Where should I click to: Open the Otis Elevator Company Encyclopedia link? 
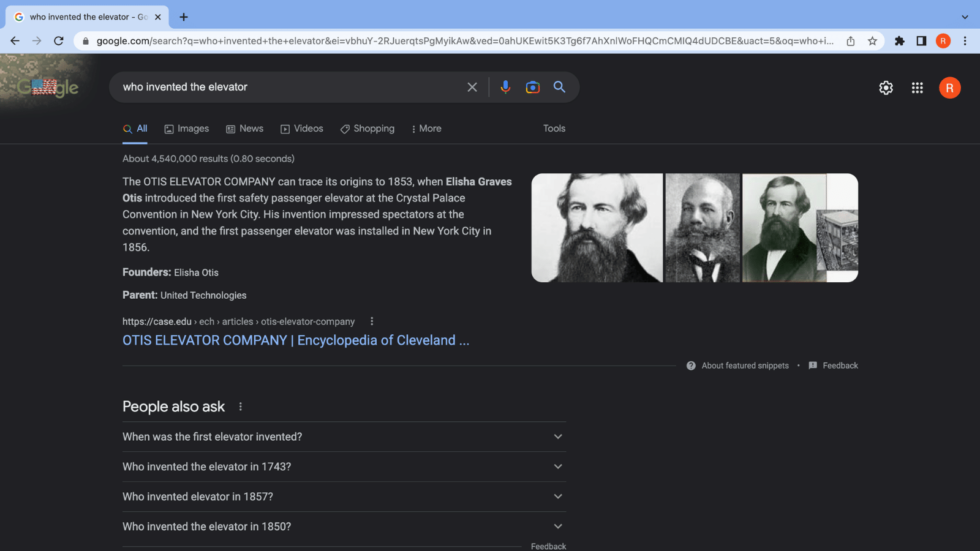click(x=296, y=340)
